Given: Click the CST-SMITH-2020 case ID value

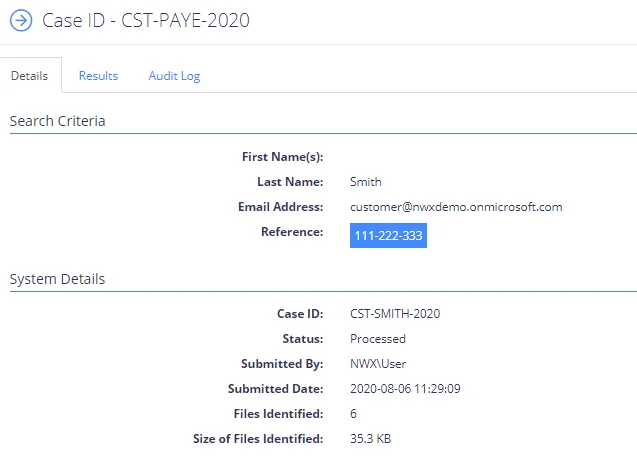Looking at the screenshot, I should pyautogui.click(x=395, y=314).
